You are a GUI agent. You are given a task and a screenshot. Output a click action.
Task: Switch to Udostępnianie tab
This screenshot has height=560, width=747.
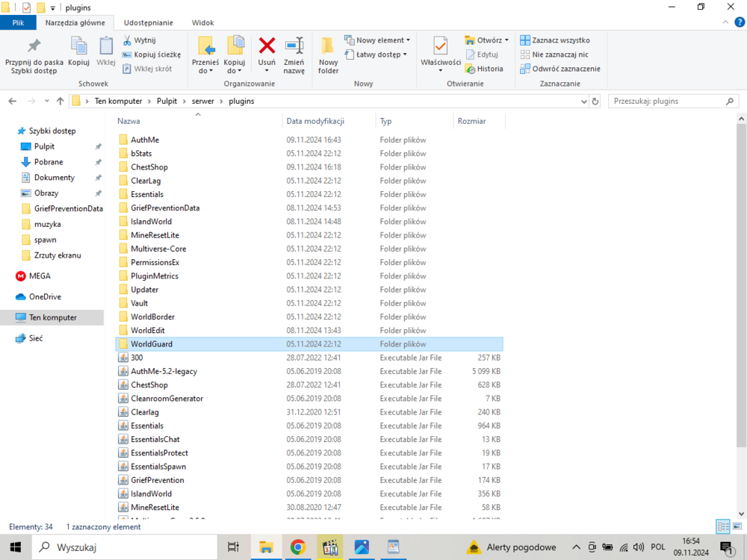pos(148,22)
